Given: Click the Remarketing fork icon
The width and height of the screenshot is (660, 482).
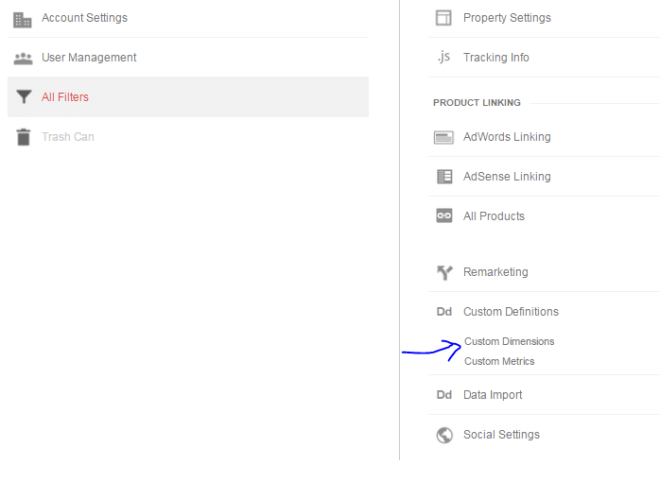Looking at the screenshot, I should click(x=444, y=272).
